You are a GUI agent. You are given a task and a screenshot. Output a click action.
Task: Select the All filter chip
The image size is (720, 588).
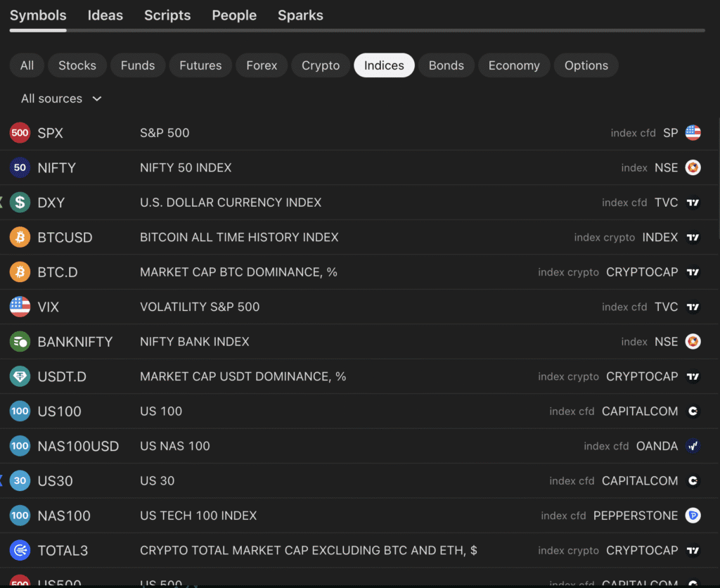tap(27, 65)
